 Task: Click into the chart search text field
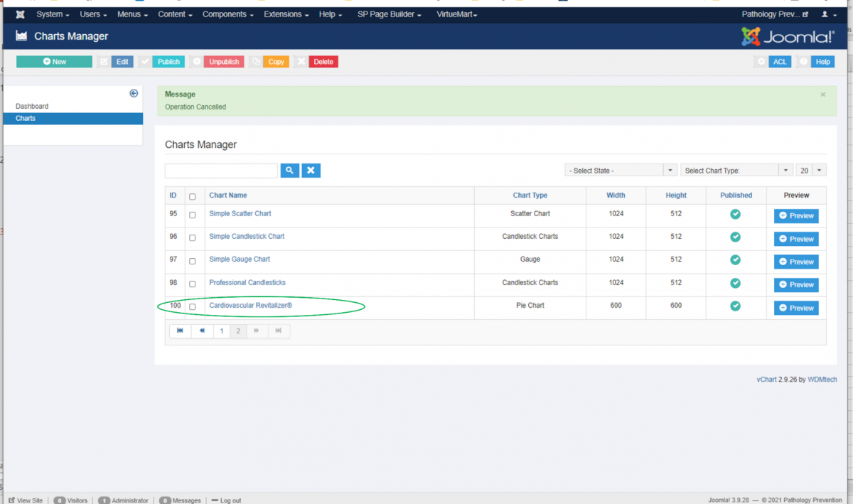[x=221, y=171]
